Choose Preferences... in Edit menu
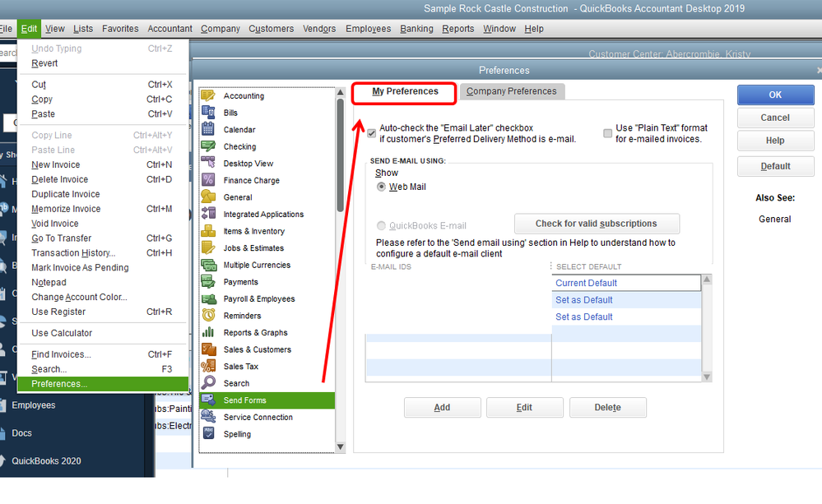Viewport: 822px width, 504px height. (x=103, y=383)
